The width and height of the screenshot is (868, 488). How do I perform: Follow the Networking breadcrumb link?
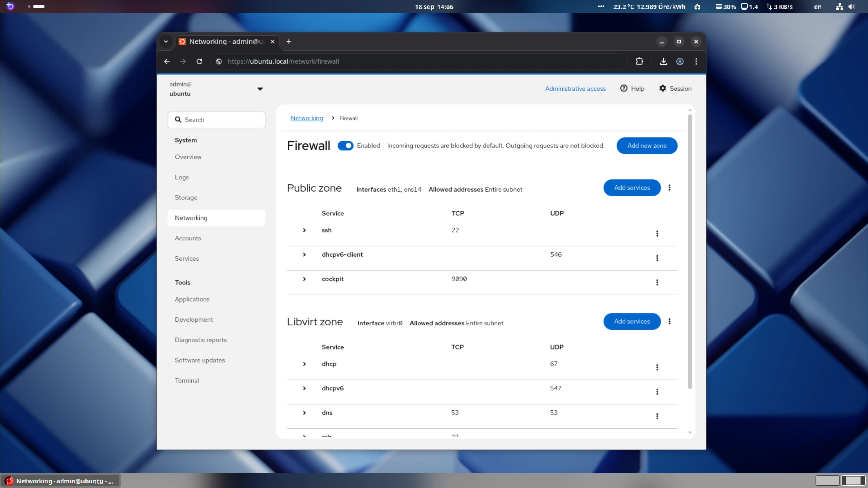tap(307, 118)
